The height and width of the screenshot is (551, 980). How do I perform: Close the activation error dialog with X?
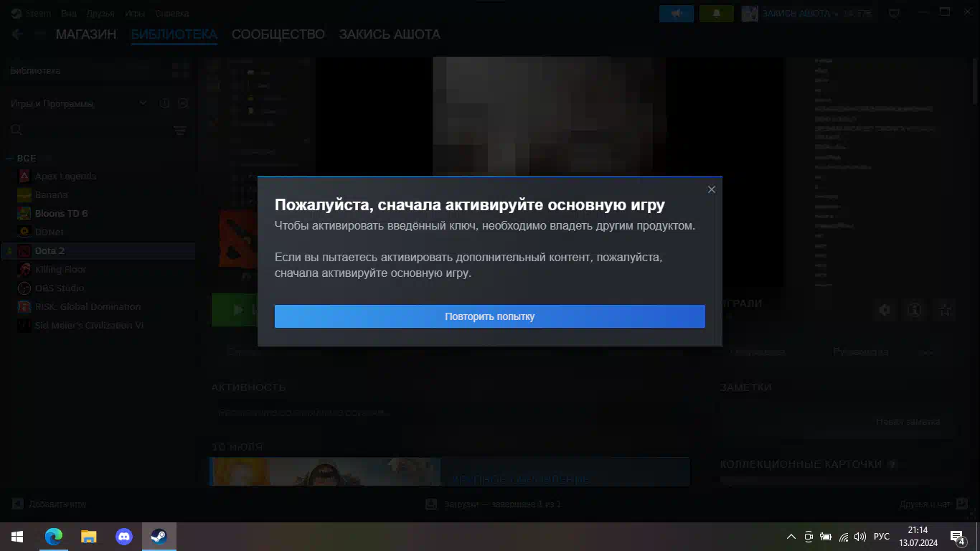pos(712,189)
